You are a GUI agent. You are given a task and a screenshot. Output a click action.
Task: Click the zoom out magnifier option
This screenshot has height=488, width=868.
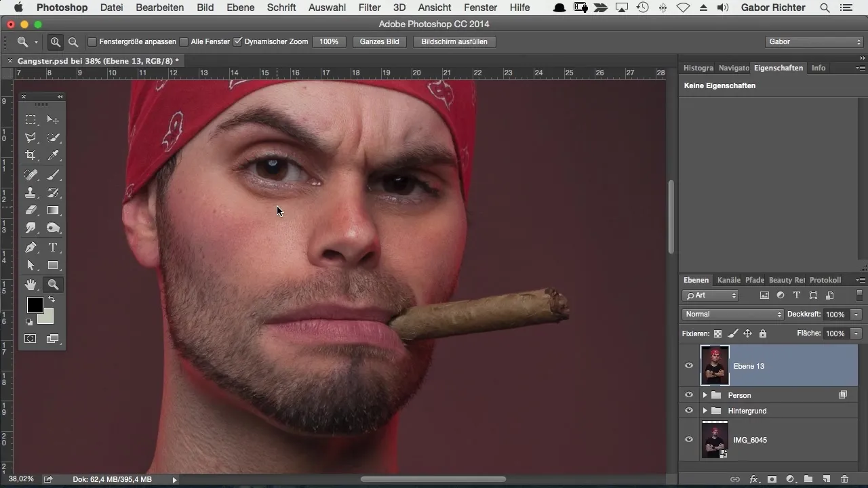click(73, 41)
